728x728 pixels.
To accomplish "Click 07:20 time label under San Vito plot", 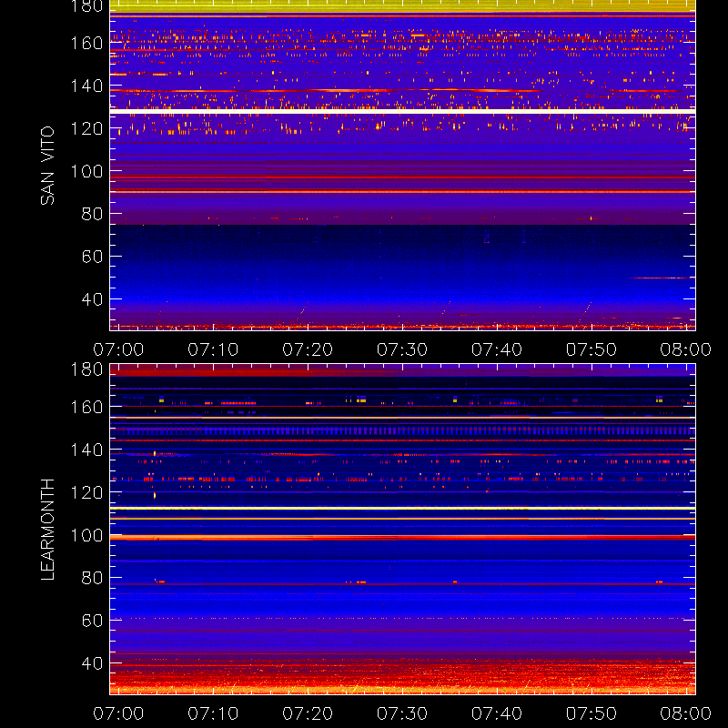I will pyautogui.click(x=308, y=349).
